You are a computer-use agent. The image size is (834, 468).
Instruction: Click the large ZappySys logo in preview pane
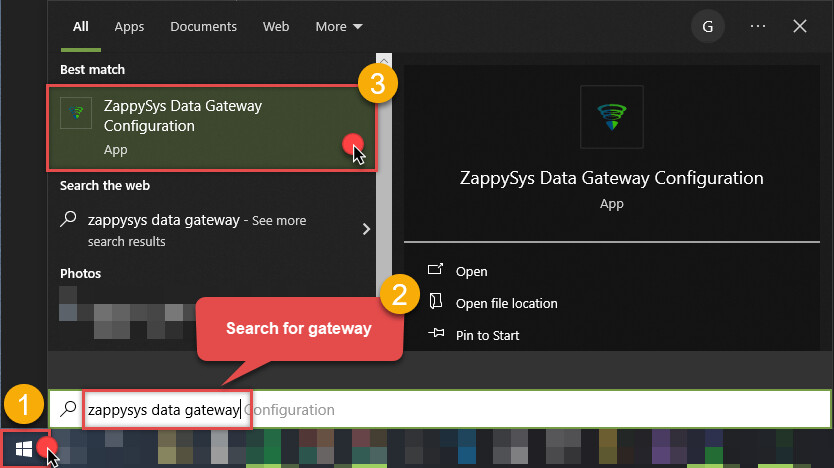(x=611, y=117)
